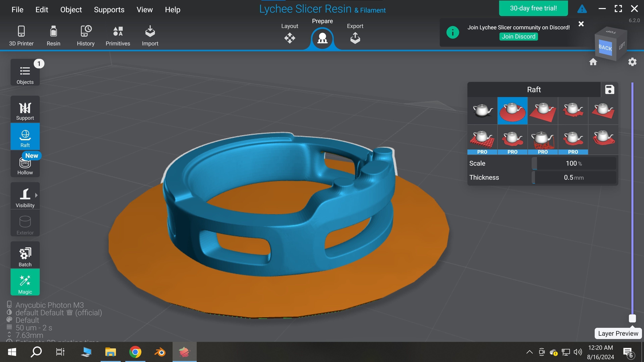Select the fourth PRO raft option
The image size is (644, 362).
point(573,140)
